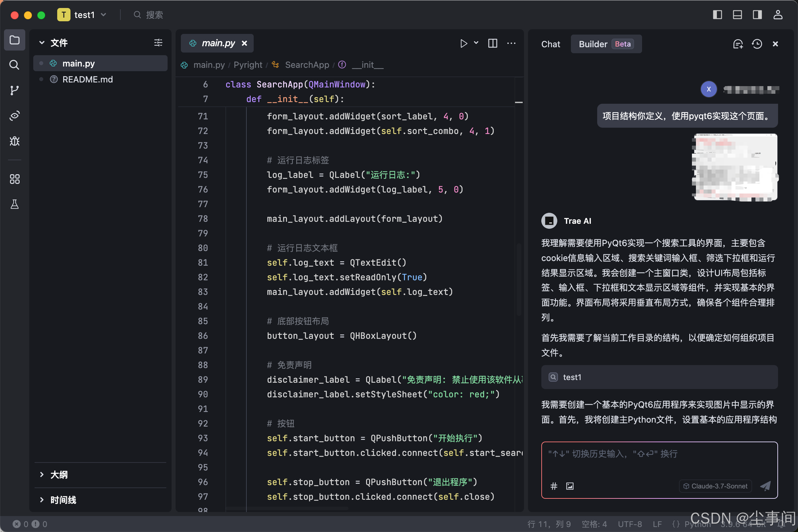Toggle the bottom panel layout
Image resolution: width=798 pixels, height=532 pixels.
tap(737, 15)
